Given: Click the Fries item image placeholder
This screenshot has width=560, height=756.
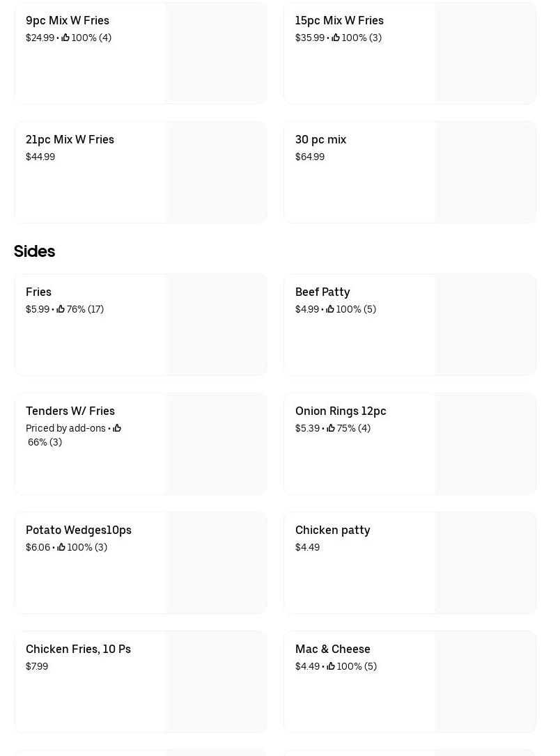Looking at the screenshot, I should pos(216,324).
